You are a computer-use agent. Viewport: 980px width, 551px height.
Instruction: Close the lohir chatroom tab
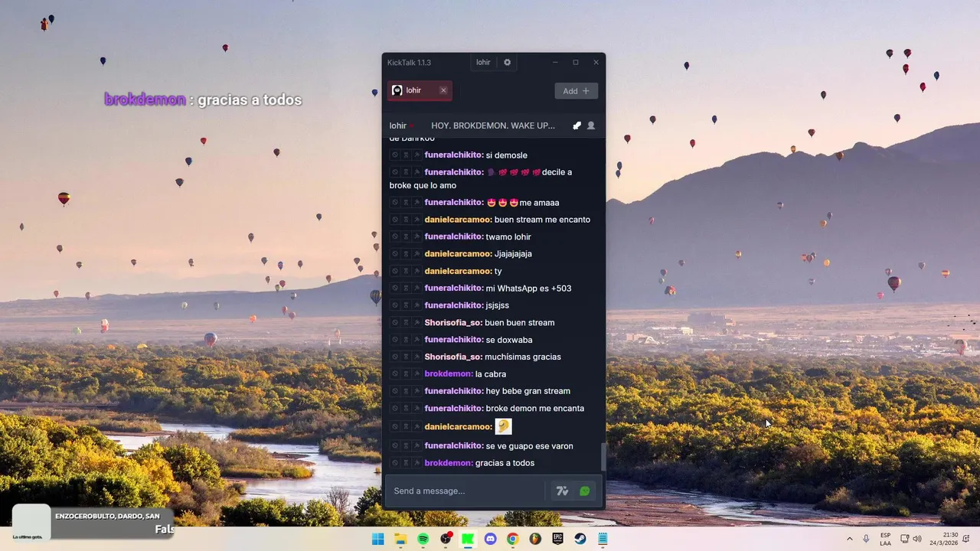pyautogui.click(x=443, y=90)
